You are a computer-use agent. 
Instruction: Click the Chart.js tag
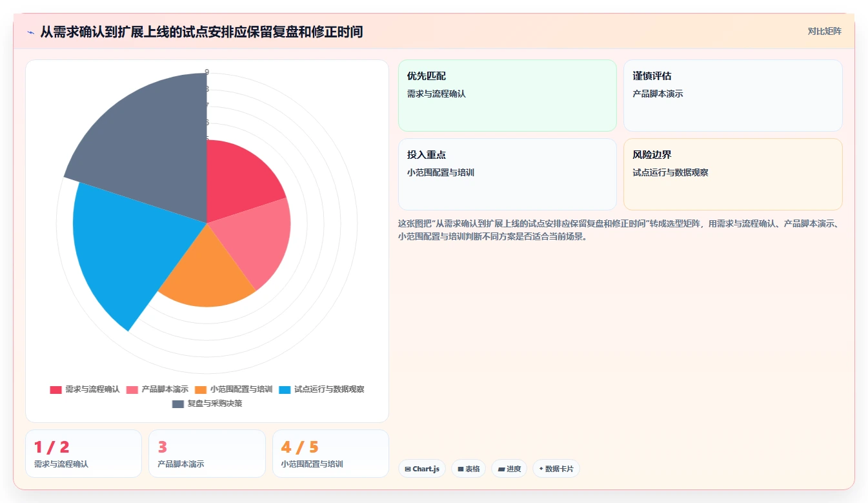(422, 469)
